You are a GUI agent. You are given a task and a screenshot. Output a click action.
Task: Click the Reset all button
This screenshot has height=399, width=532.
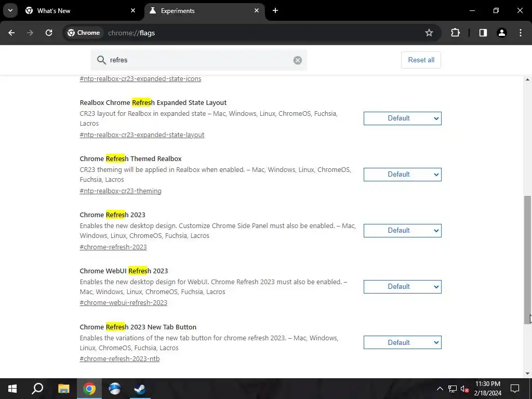pyautogui.click(x=421, y=60)
